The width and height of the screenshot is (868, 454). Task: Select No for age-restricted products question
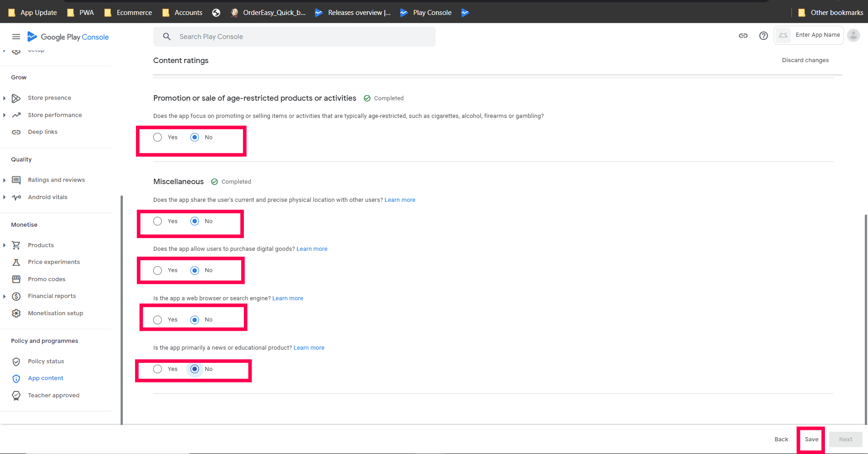194,137
